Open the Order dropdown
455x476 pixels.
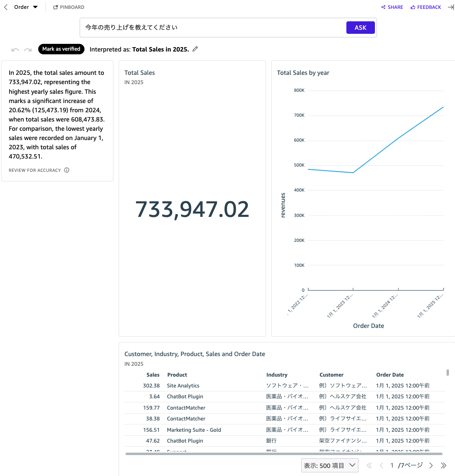point(35,7)
